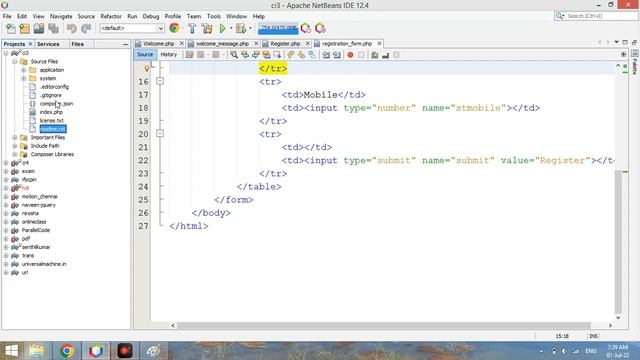Open the Tools menu

(213, 16)
